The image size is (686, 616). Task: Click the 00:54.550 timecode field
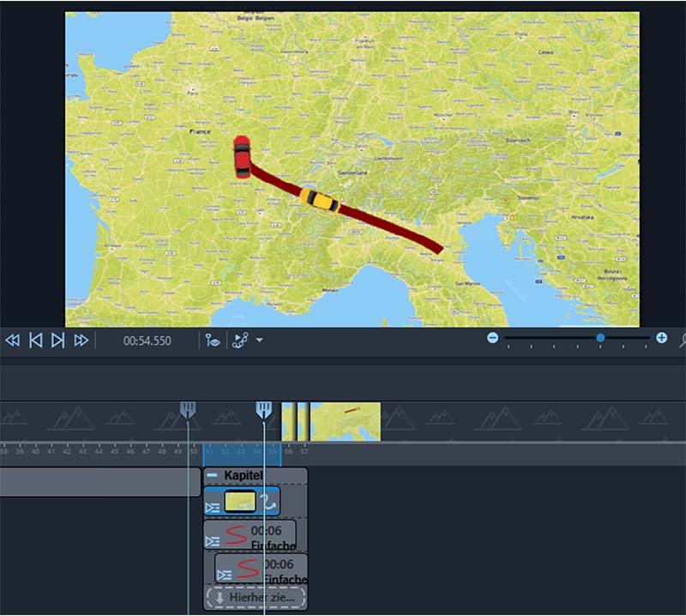[147, 341]
